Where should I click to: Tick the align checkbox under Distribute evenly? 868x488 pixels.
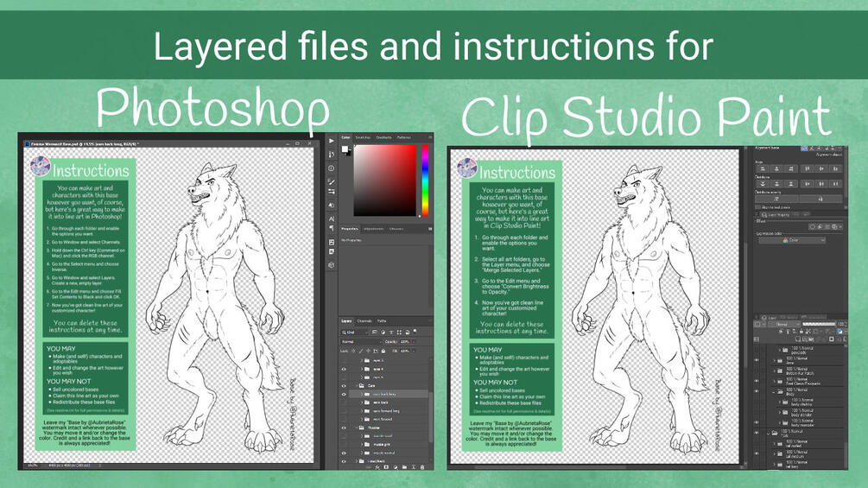757,207
